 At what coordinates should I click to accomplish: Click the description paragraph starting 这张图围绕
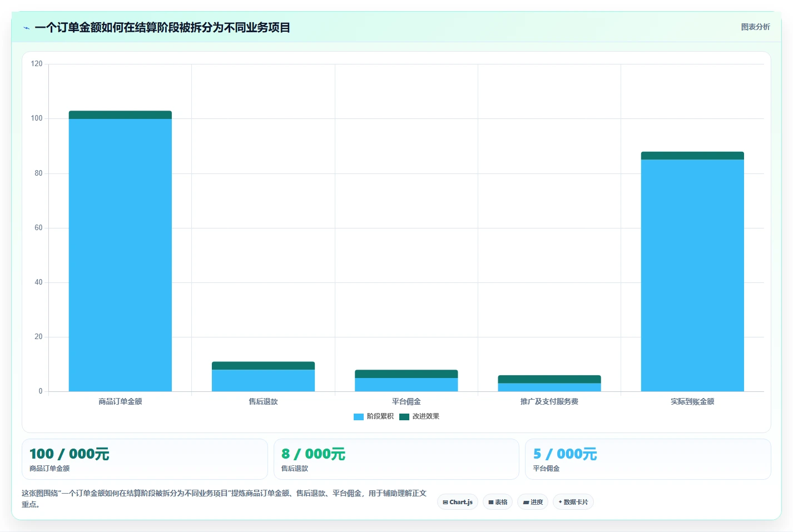(224, 499)
